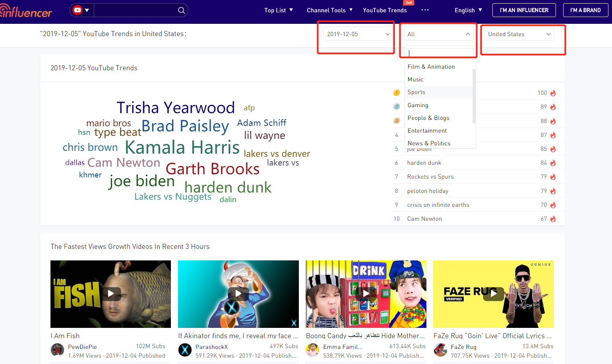Viewport: 612px width, 364px height.
Task: Open Rockets vs Spurs trend
Action: (430, 177)
